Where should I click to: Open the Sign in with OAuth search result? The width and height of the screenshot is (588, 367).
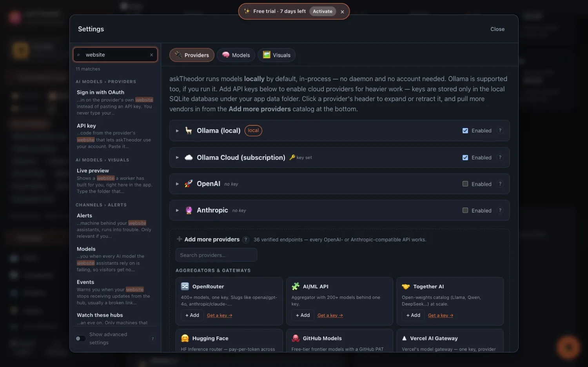[115, 102]
